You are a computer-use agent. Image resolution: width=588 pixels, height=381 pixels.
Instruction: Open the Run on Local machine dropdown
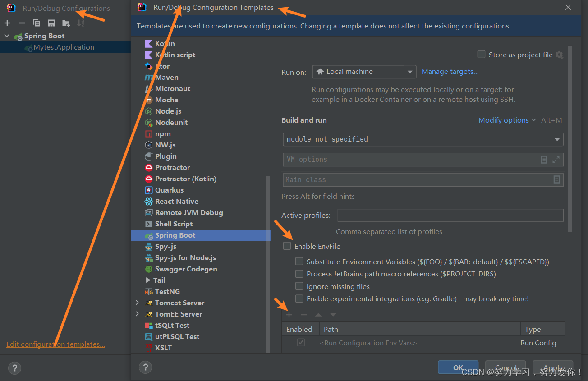(x=364, y=72)
